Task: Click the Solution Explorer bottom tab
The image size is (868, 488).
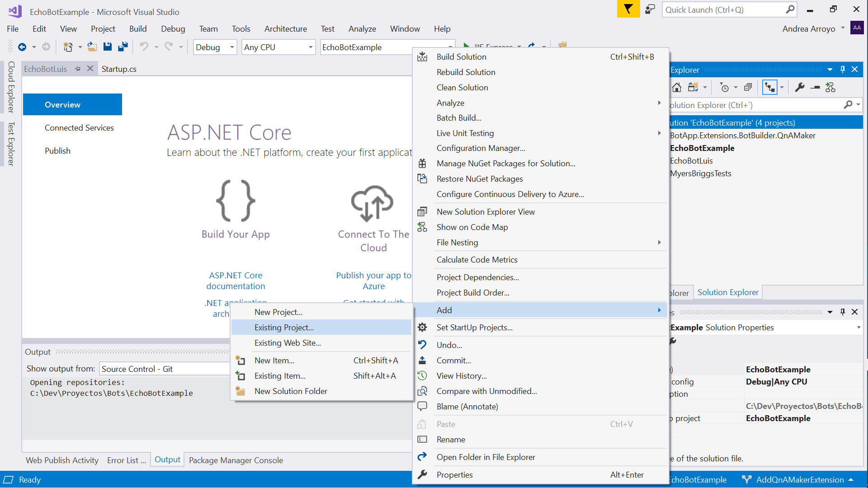Action: click(728, 292)
